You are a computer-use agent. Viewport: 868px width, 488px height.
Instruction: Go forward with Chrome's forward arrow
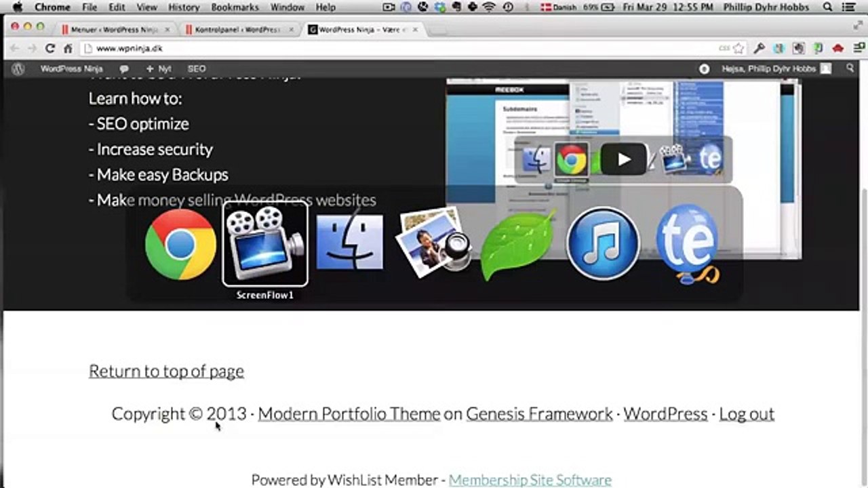tap(31, 48)
